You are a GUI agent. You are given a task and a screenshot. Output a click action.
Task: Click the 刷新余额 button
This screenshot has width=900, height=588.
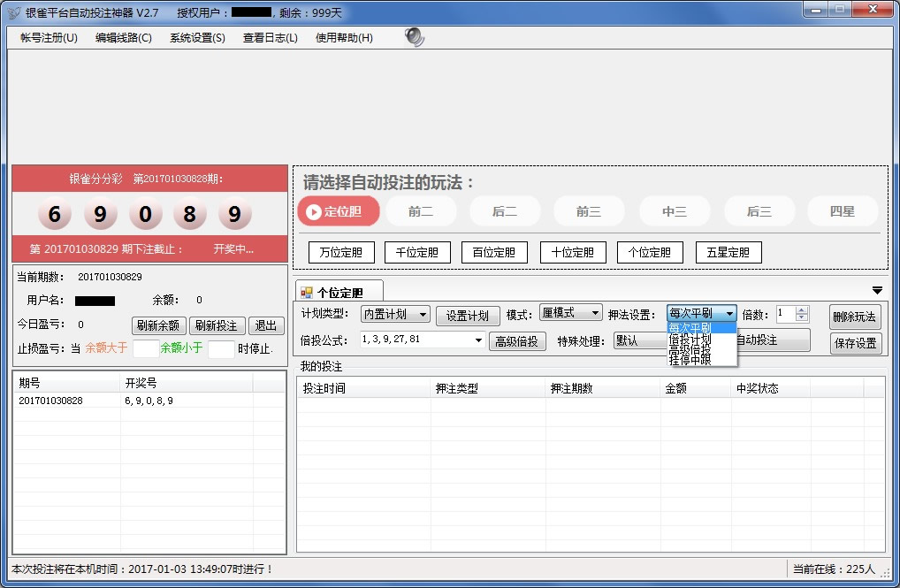coord(159,325)
